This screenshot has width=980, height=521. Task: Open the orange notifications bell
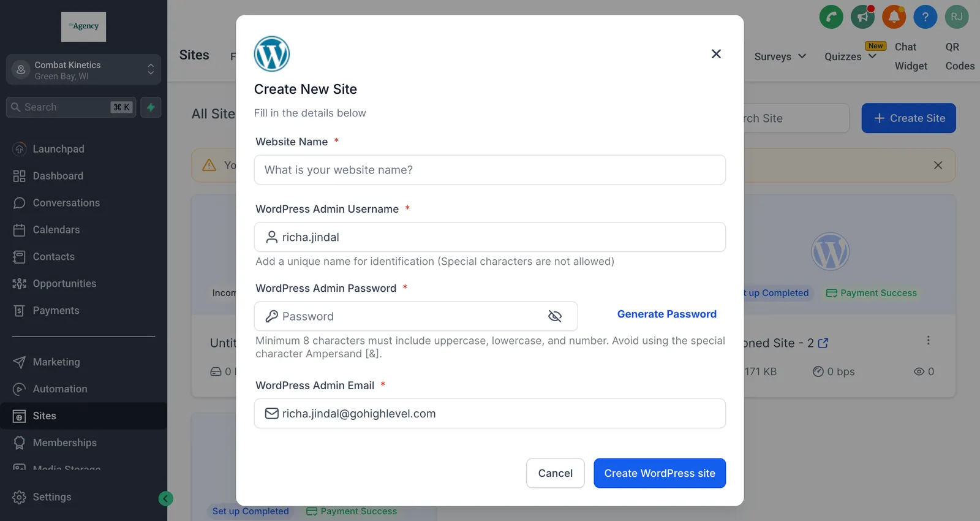point(894,17)
